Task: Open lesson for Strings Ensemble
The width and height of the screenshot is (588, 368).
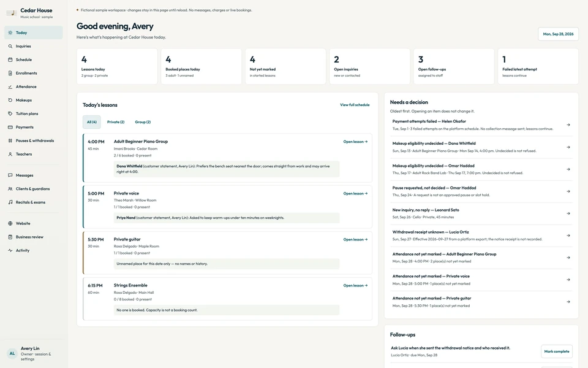Action: tap(355, 285)
